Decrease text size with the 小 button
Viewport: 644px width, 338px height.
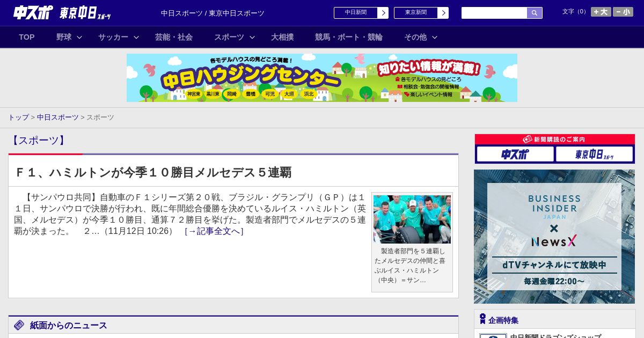(x=623, y=12)
